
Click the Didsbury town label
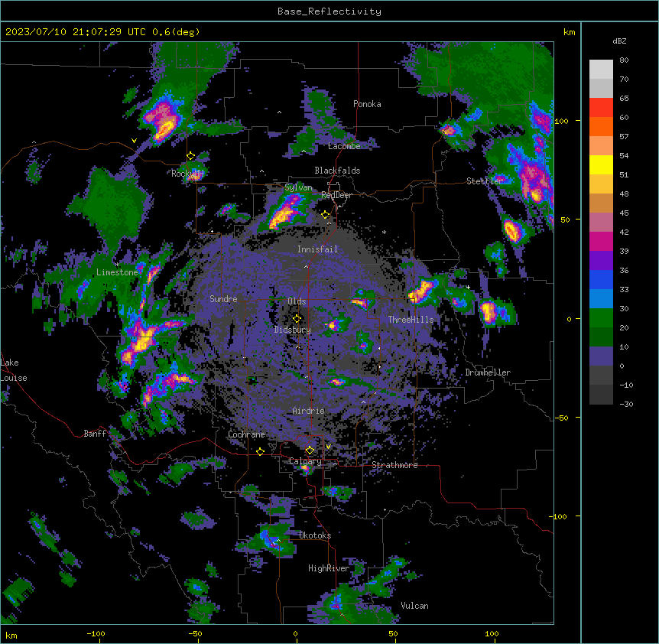(293, 330)
